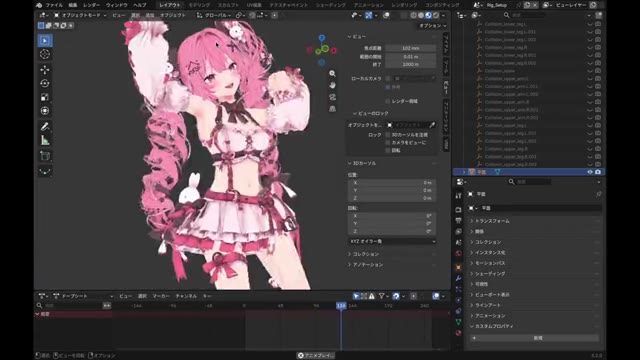The width and height of the screenshot is (640, 360).
Task: Click the blue current-frame marker in the timeline
Action: 341,305
